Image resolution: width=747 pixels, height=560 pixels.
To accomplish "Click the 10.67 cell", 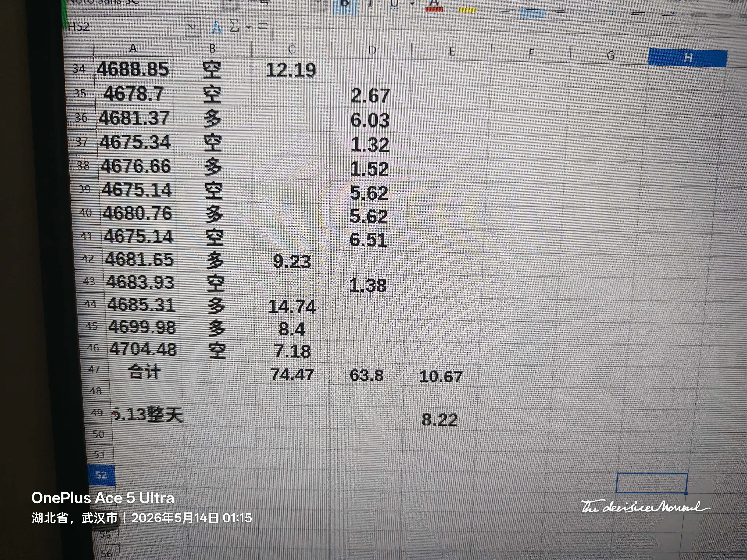I will point(441,376).
